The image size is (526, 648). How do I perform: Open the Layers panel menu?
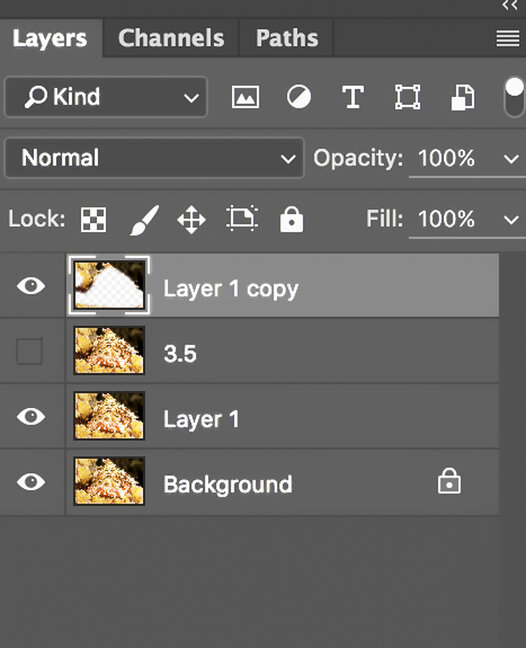(508, 38)
